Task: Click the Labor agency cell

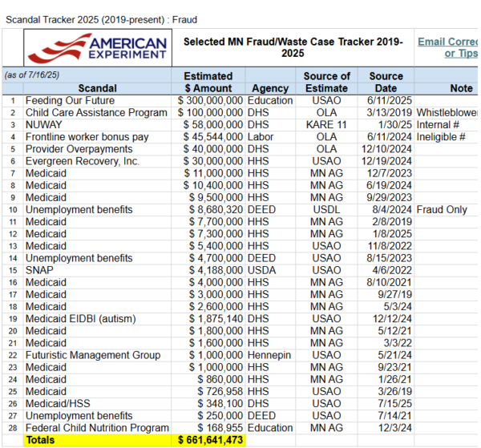Action: (x=270, y=137)
